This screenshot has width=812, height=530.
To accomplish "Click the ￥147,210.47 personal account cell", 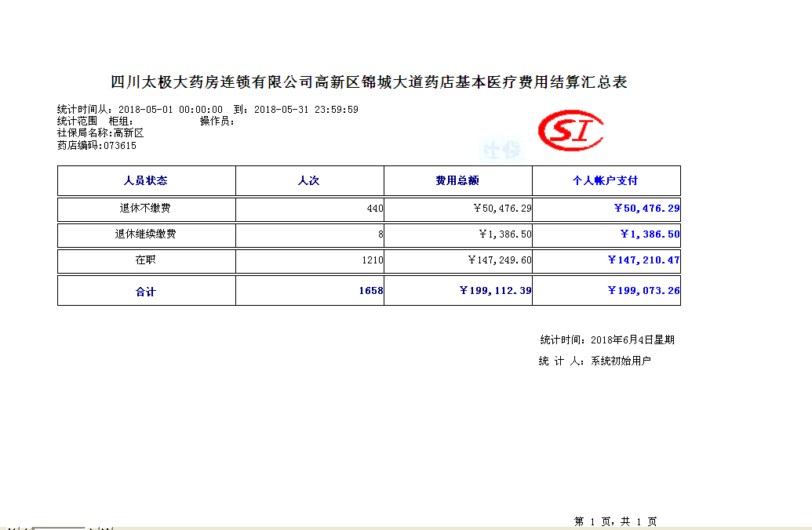I will pyautogui.click(x=606, y=260).
